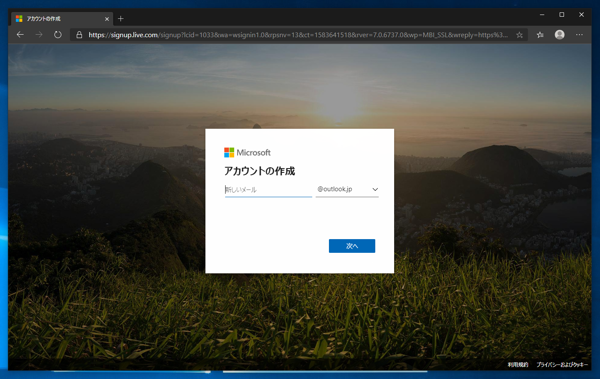Maximize the browser window
The height and width of the screenshot is (379, 600).
pyautogui.click(x=561, y=15)
